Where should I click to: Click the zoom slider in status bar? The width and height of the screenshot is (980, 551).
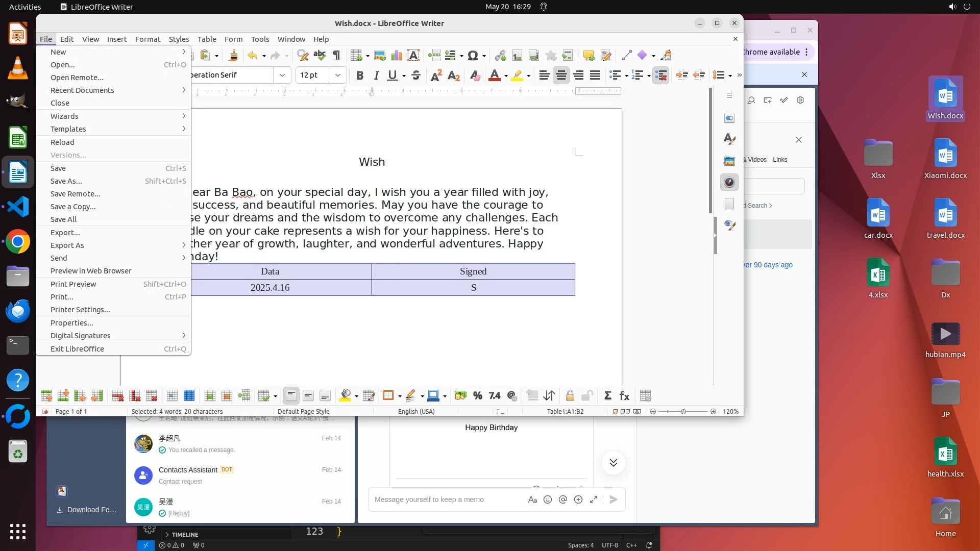(683, 412)
